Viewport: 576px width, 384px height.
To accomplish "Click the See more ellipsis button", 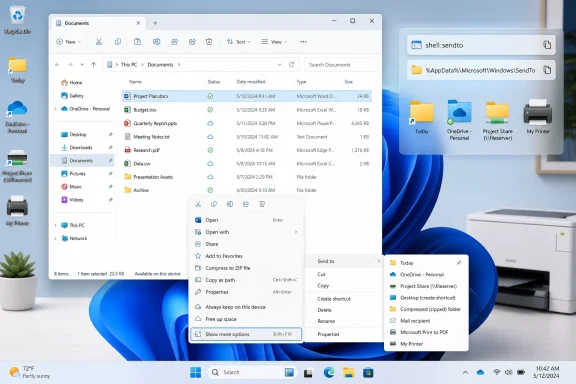I will pyautogui.click(x=303, y=42).
